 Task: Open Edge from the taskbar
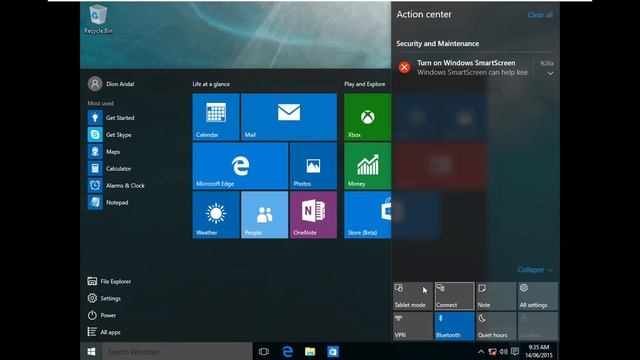click(287, 351)
